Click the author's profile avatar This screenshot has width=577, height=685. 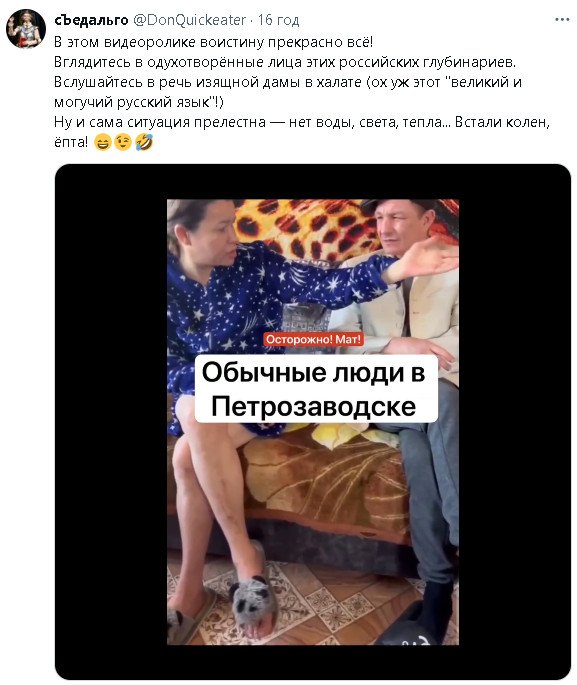pyautogui.click(x=26, y=28)
